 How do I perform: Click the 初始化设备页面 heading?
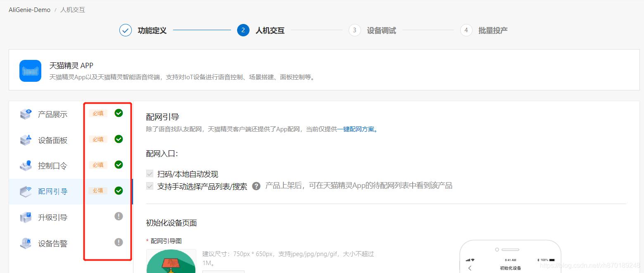(x=171, y=223)
